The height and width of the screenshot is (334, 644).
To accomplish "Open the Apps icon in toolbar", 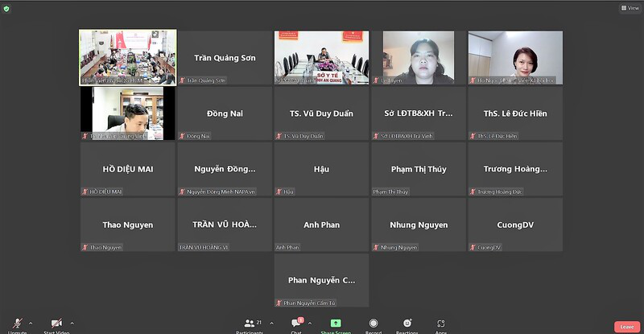I will tap(441, 323).
